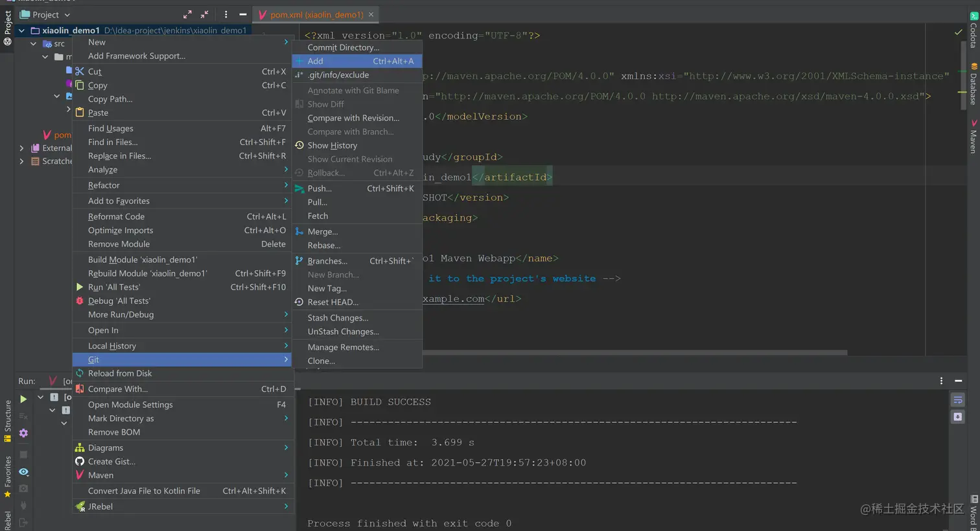
Task: Open the Maven side panel
Action: pos(974,136)
